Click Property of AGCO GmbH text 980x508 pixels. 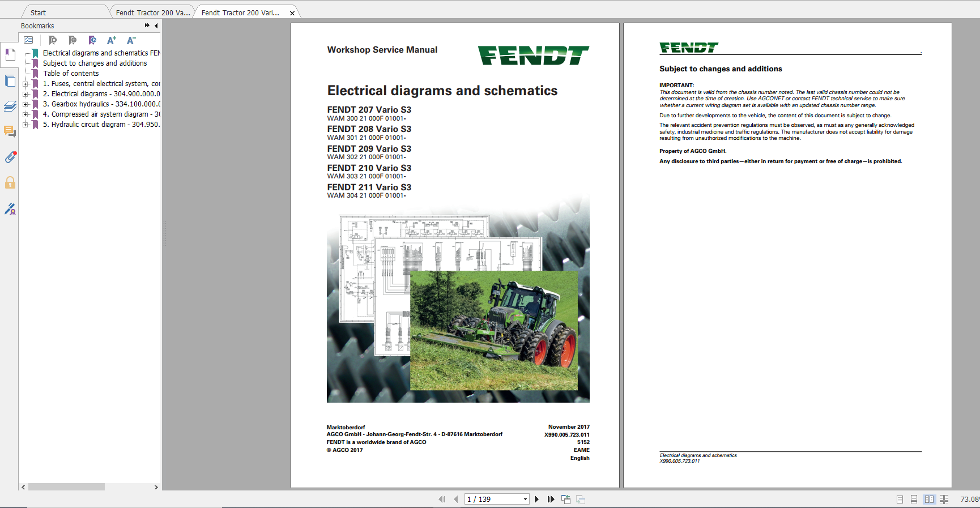[693, 151]
